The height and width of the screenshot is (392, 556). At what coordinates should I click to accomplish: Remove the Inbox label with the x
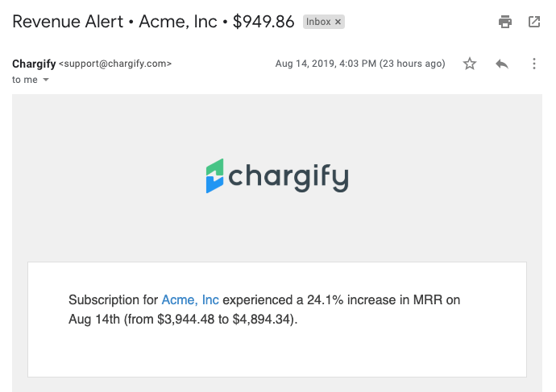tap(338, 22)
